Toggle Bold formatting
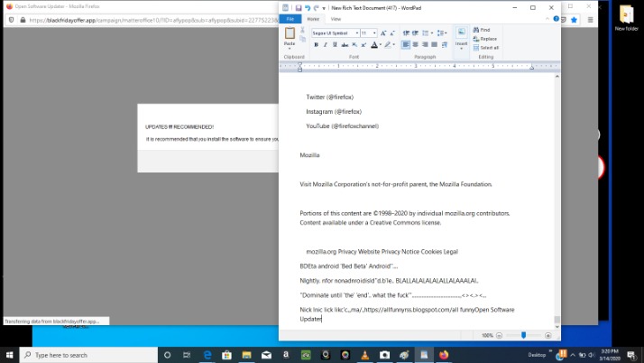The image size is (644, 363). 316,45
